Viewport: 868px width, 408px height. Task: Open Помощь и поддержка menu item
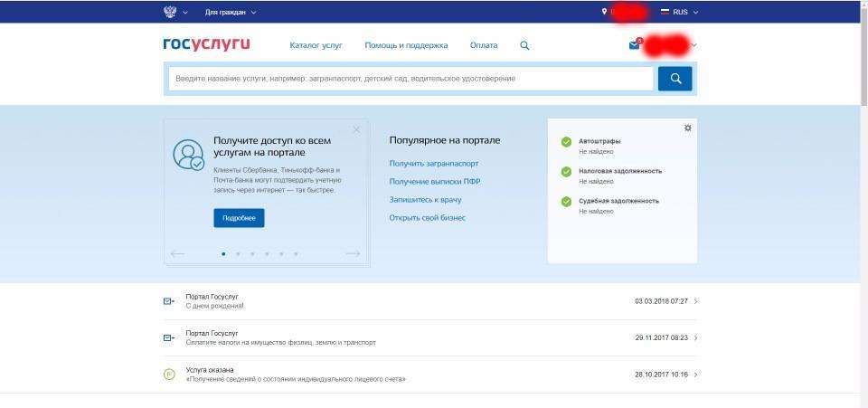(x=406, y=45)
